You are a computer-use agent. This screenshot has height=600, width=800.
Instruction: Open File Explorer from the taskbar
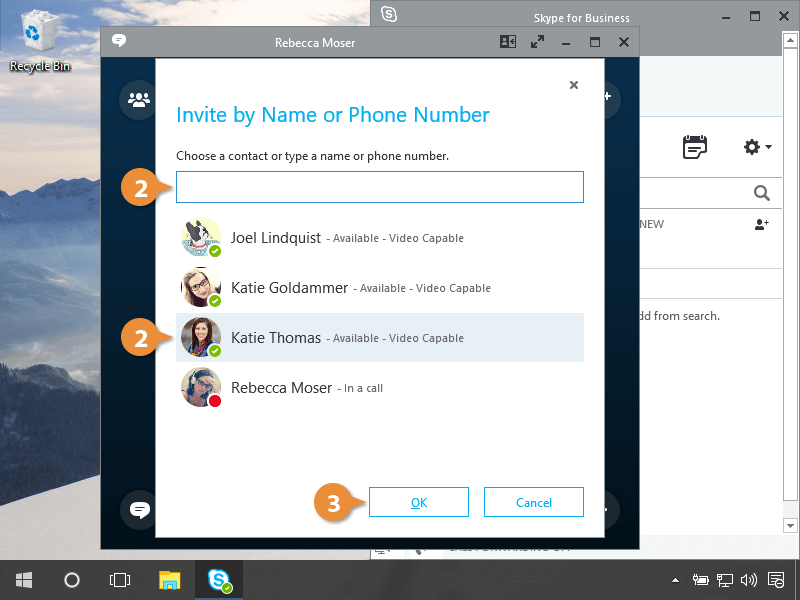click(x=170, y=580)
